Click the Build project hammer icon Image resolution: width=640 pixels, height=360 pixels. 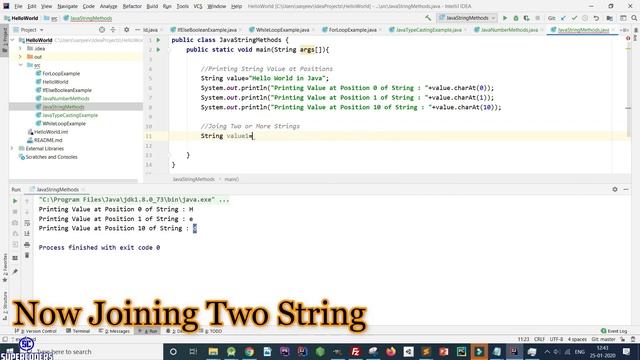click(428, 18)
